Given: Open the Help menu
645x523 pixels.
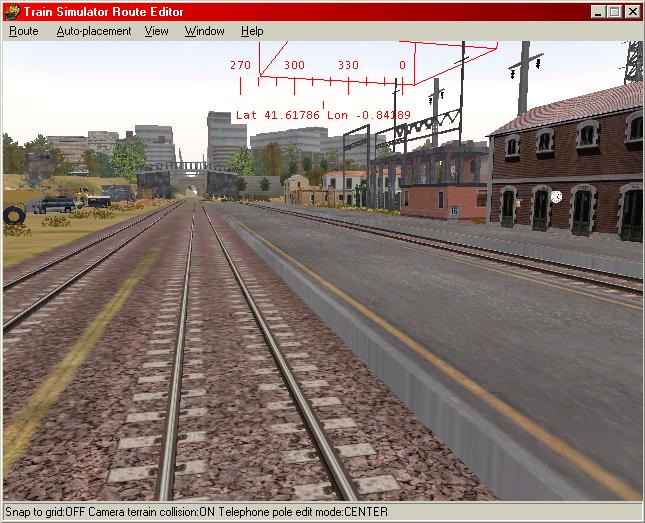Looking at the screenshot, I should [x=252, y=31].
